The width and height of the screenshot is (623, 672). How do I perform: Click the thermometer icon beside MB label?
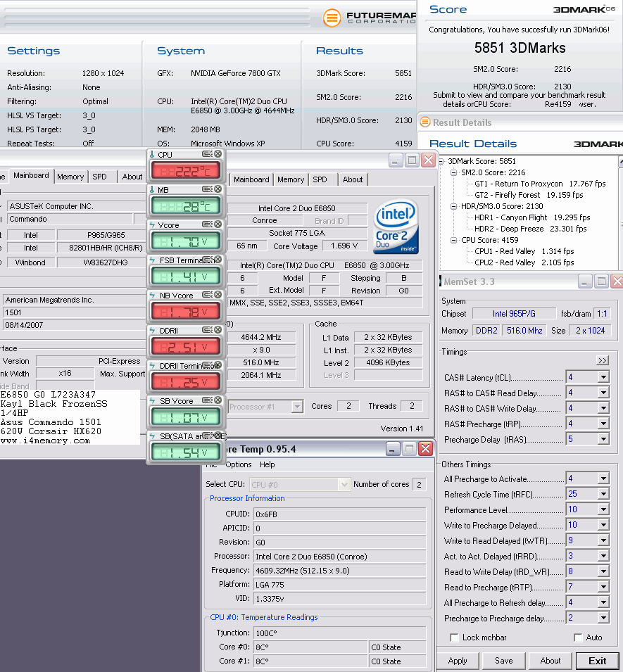152,189
